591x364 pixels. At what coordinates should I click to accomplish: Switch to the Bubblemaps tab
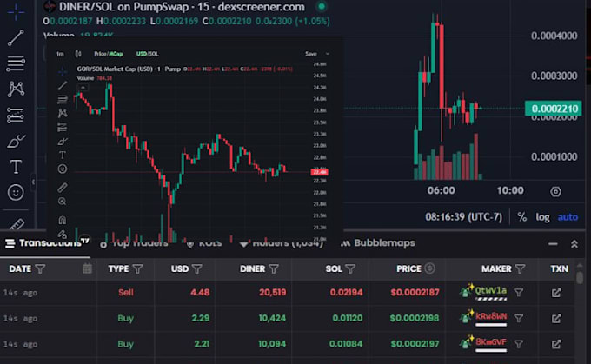click(378, 243)
